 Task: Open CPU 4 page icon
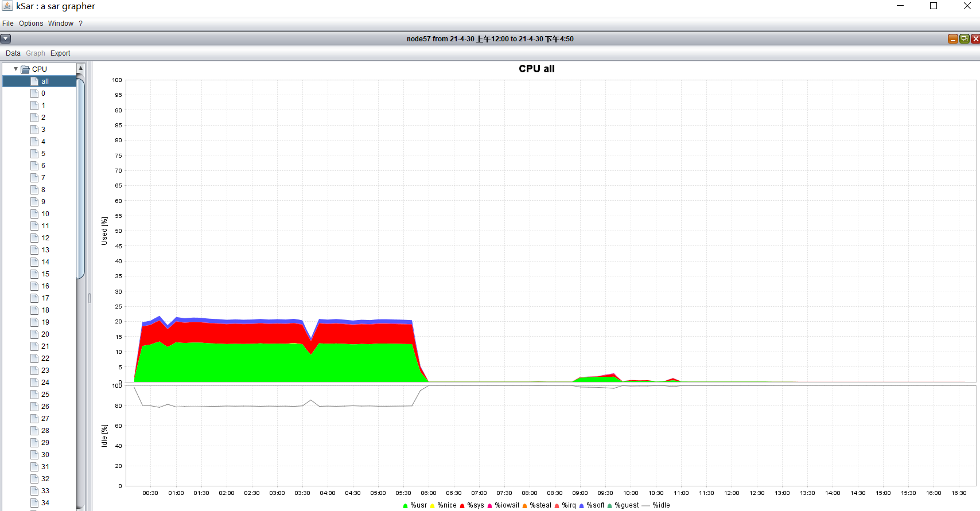click(34, 141)
